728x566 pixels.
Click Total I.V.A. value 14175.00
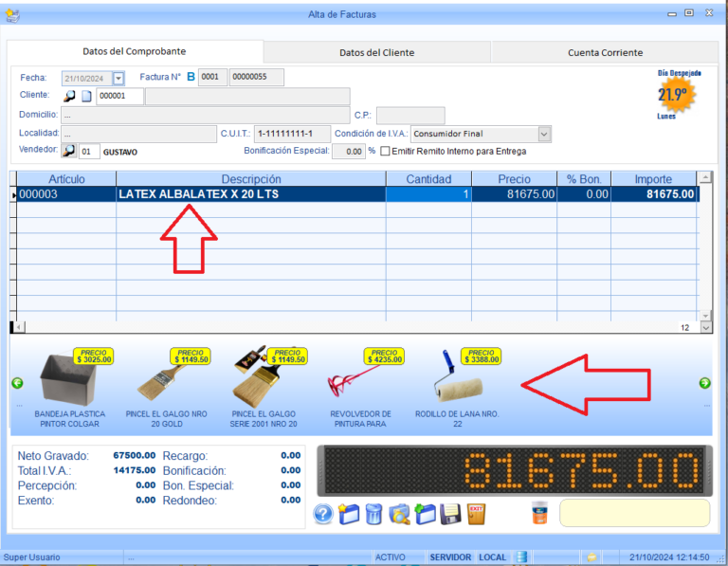click(x=135, y=470)
